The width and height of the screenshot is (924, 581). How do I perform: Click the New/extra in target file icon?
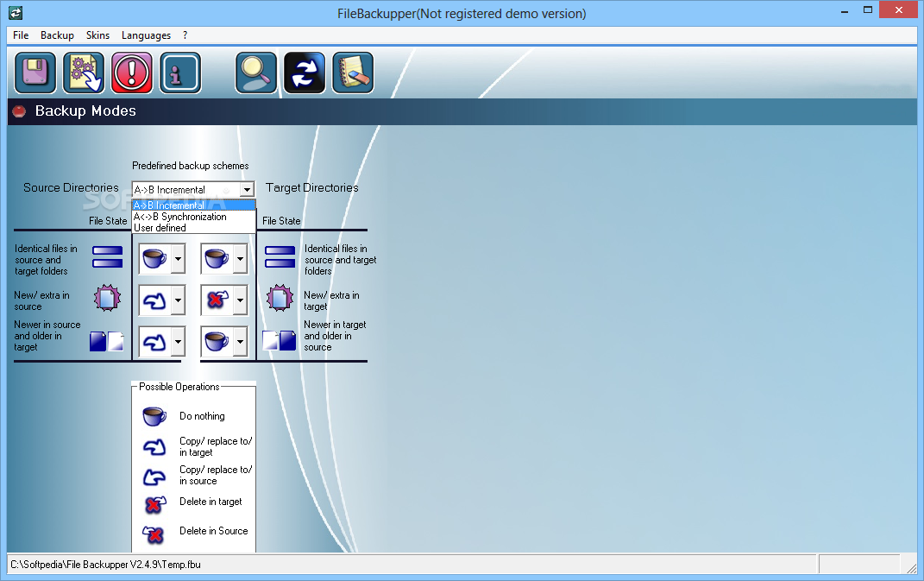(280, 298)
